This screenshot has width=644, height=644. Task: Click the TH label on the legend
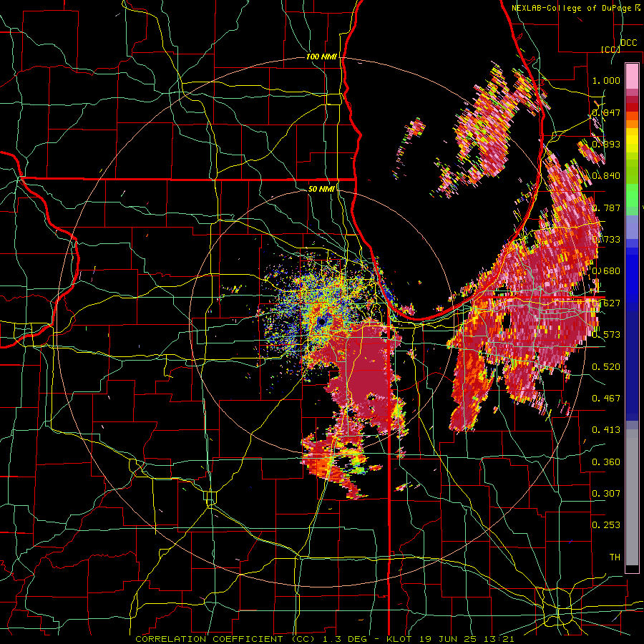(615, 557)
